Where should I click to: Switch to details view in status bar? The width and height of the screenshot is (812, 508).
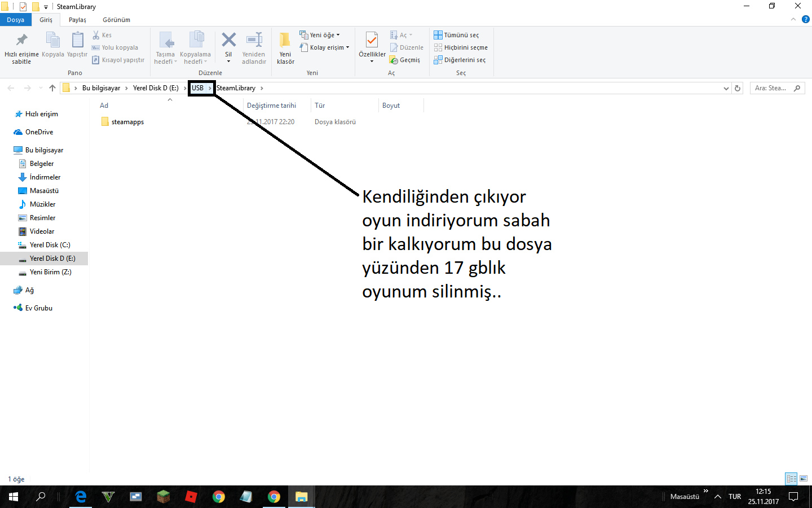coord(792,479)
